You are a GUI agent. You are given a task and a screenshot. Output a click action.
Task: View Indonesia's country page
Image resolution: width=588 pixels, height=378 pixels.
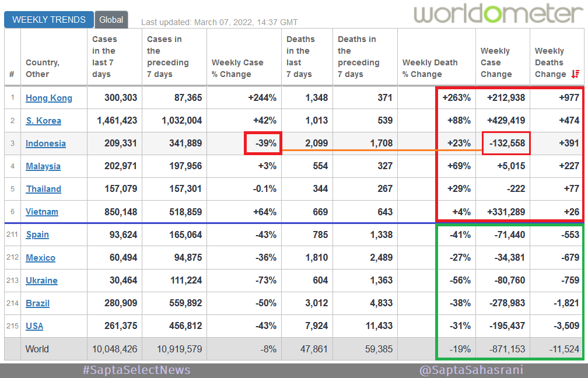click(45, 143)
